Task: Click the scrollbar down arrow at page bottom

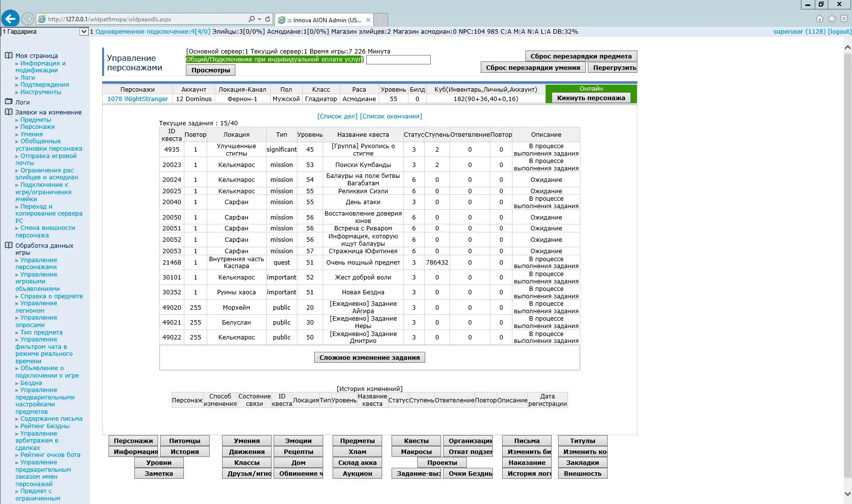Action: tap(848, 494)
